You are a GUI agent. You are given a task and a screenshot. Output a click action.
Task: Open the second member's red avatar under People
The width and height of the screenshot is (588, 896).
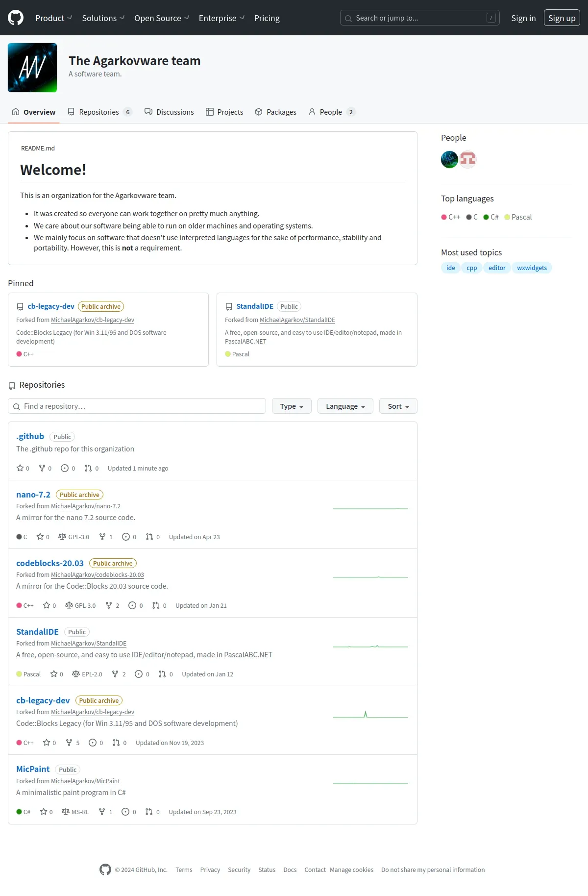tap(468, 159)
